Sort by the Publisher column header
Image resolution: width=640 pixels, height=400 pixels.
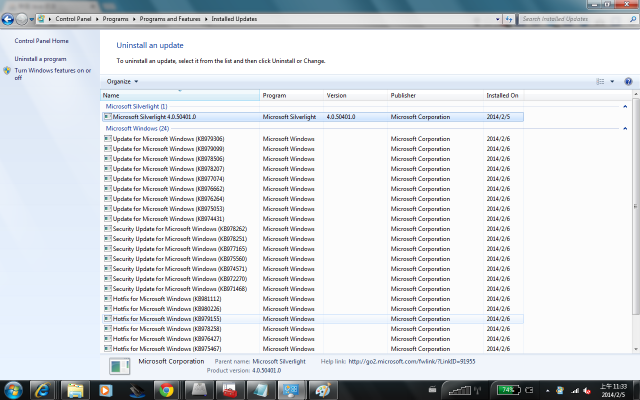pyautogui.click(x=435, y=95)
